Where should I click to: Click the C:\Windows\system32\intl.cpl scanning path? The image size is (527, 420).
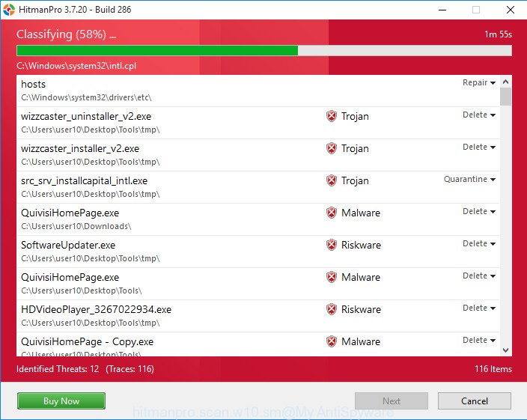[76, 66]
